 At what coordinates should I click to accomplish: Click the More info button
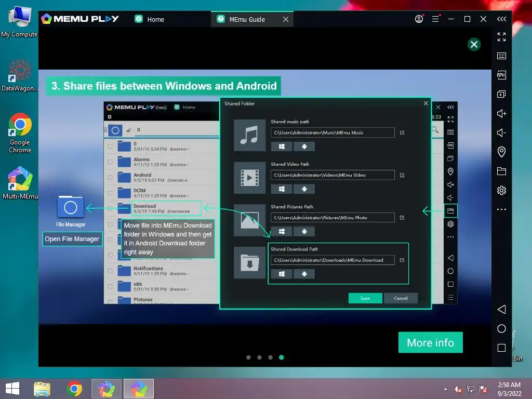point(430,342)
